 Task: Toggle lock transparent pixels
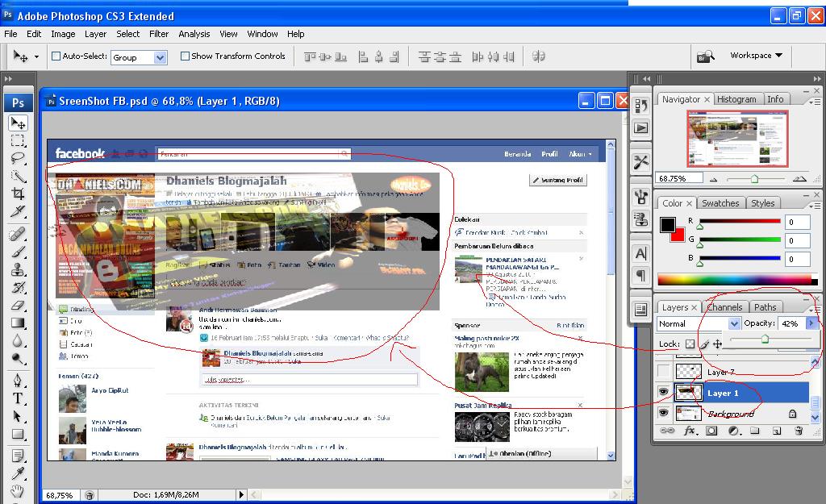click(690, 344)
